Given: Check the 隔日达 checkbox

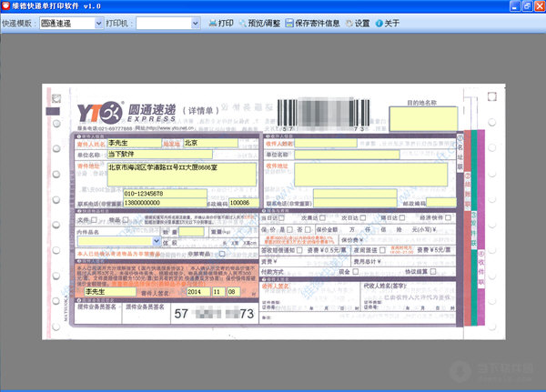Looking at the screenshot, I should click(402, 218).
